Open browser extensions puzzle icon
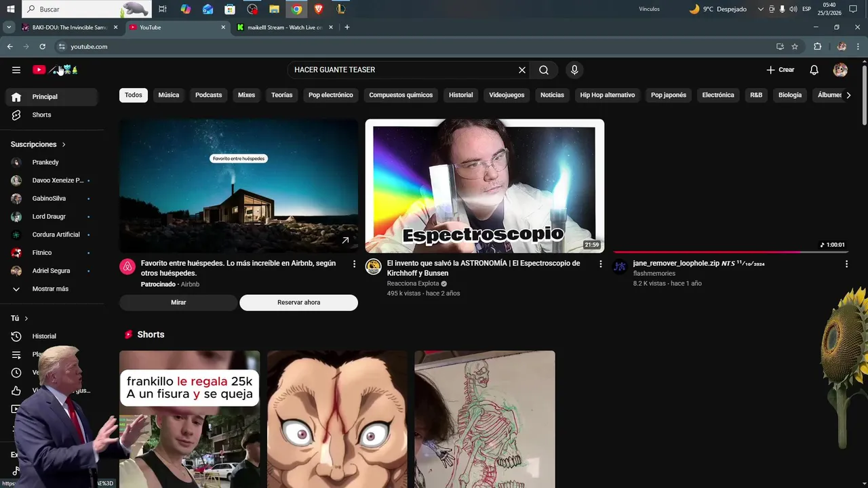Screen dimensions: 868x488 (818, 47)
